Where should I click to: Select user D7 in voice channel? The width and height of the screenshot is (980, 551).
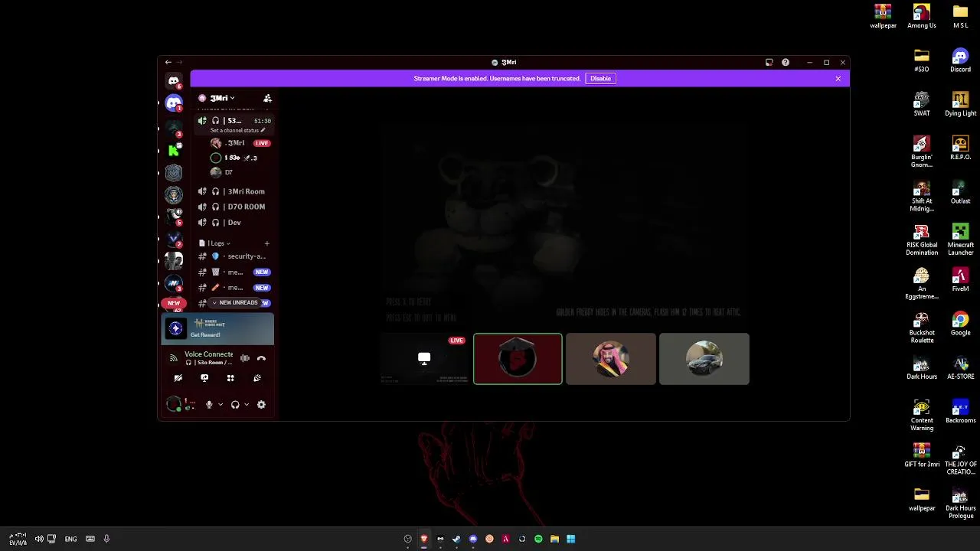240,172
